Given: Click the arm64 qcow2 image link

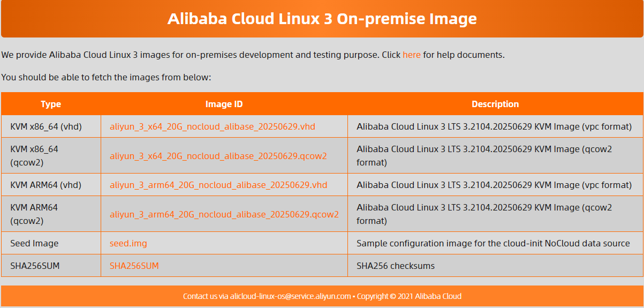Looking at the screenshot, I should tap(224, 214).
